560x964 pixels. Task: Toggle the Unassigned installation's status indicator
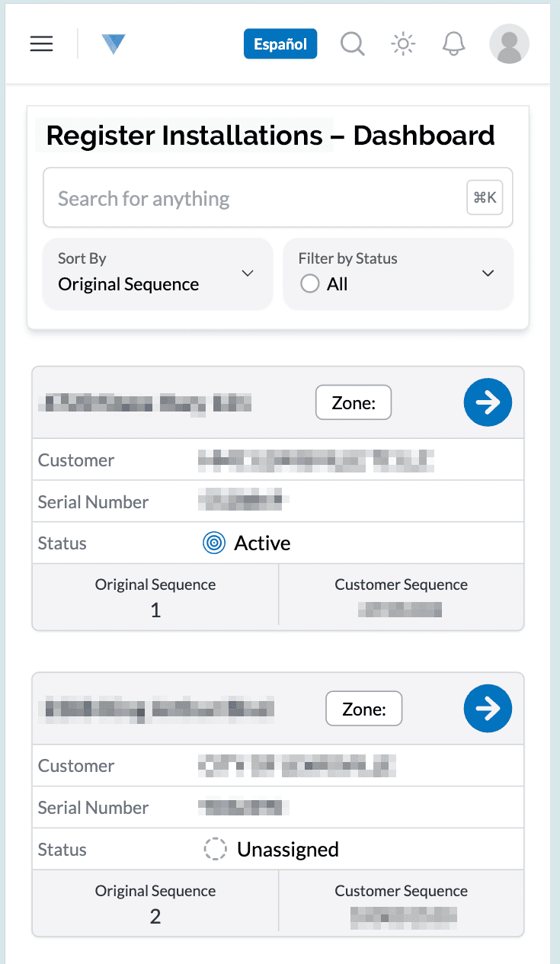(216, 849)
